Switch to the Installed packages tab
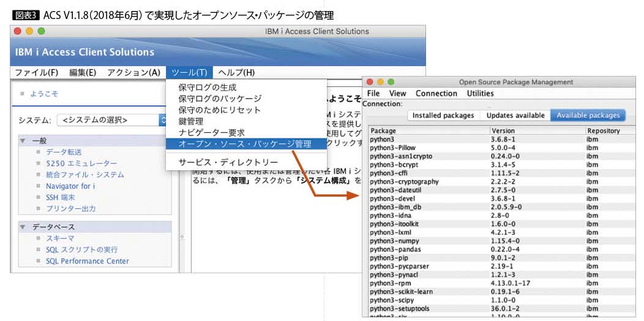 coord(443,115)
